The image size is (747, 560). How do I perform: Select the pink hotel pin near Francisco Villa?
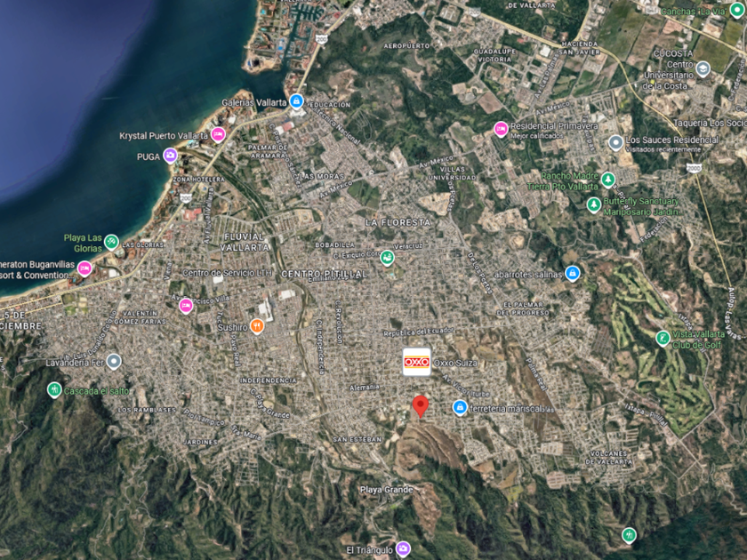(x=186, y=305)
